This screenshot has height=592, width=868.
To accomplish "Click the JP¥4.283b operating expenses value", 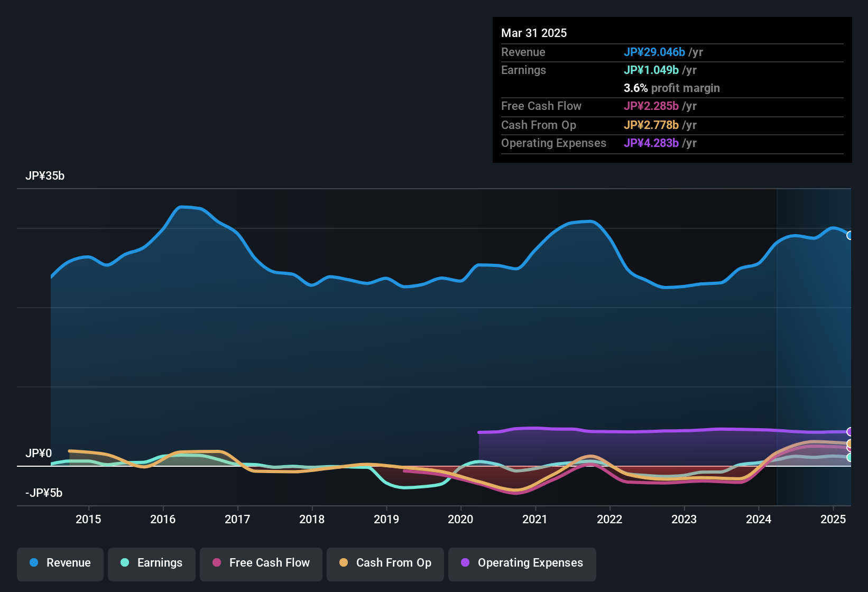I will pyautogui.click(x=651, y=143).
